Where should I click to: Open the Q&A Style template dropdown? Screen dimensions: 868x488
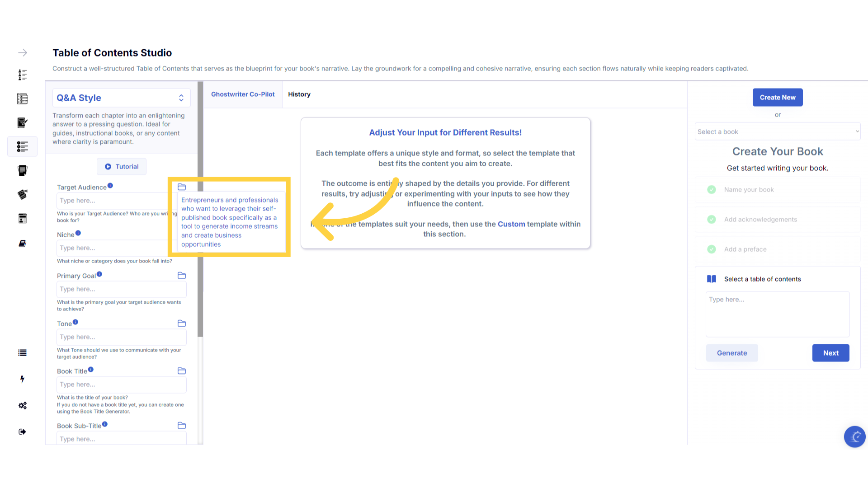121,98
